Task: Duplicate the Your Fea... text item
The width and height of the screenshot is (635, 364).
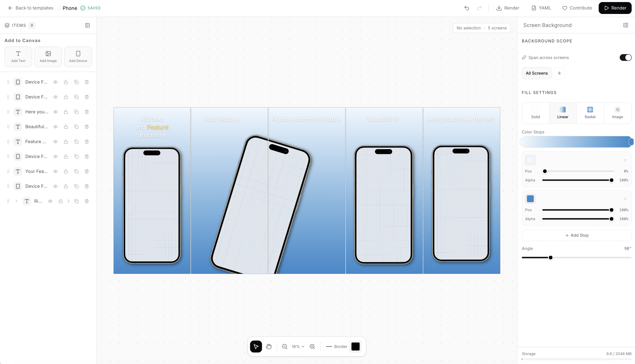Action: 76,172
